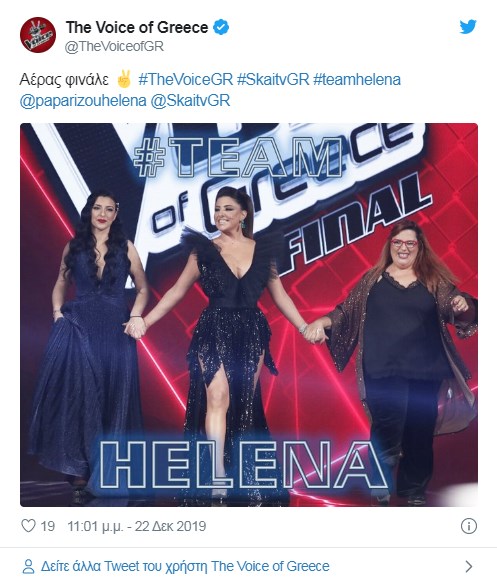
Task: Open the #teamhelena hashtag
Action: [x=357, y=80]
